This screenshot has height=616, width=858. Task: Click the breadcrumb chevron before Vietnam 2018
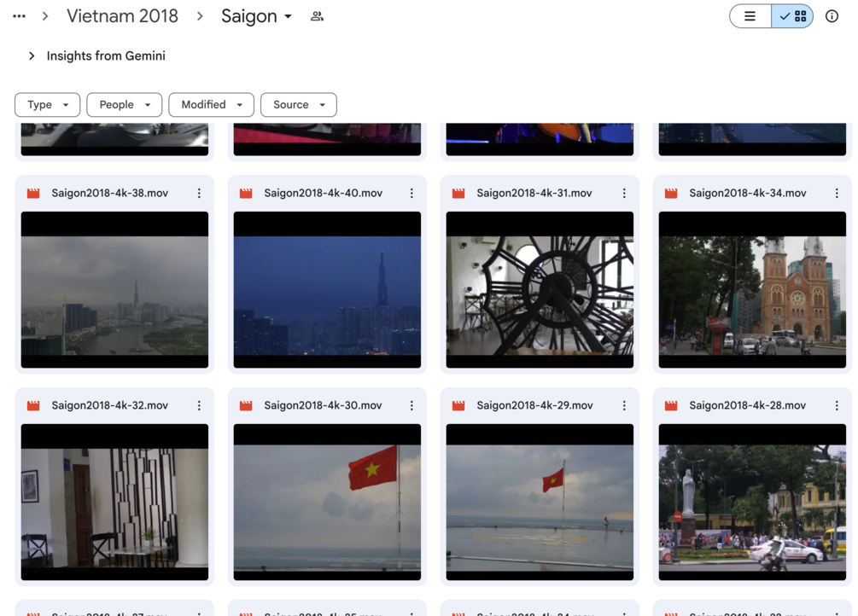pos(45,16)
